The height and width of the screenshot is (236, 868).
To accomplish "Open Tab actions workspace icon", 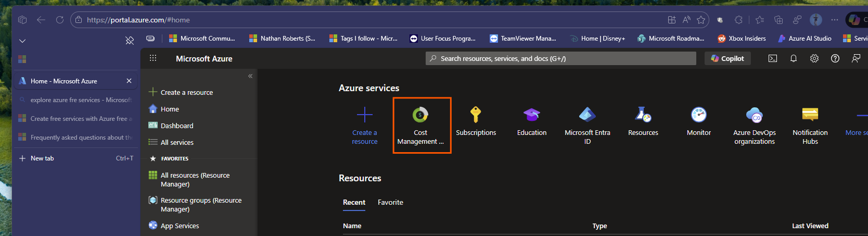I will (x=22, y=20).
